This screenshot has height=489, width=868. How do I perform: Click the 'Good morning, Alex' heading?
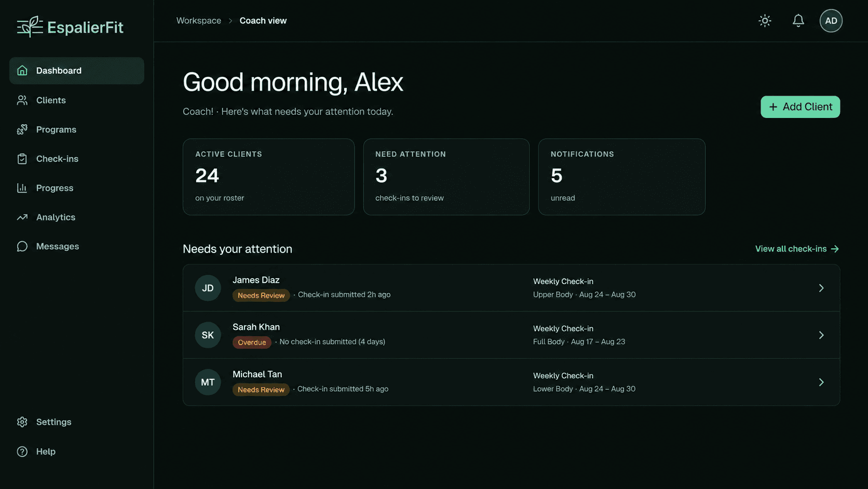click(293, 82)
